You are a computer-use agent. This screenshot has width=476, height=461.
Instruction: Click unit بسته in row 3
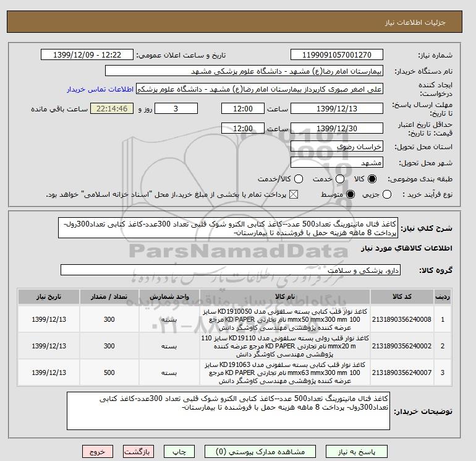point(169,373)
